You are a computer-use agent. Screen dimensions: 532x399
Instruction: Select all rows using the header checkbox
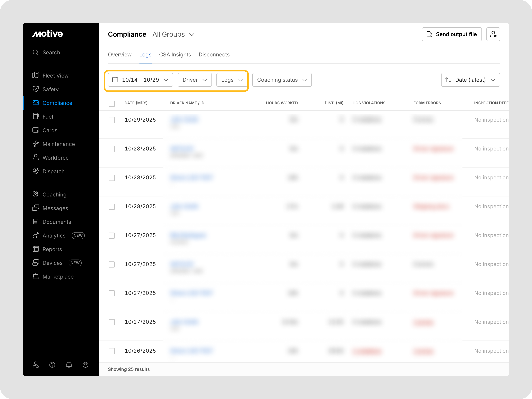[112, 104]
